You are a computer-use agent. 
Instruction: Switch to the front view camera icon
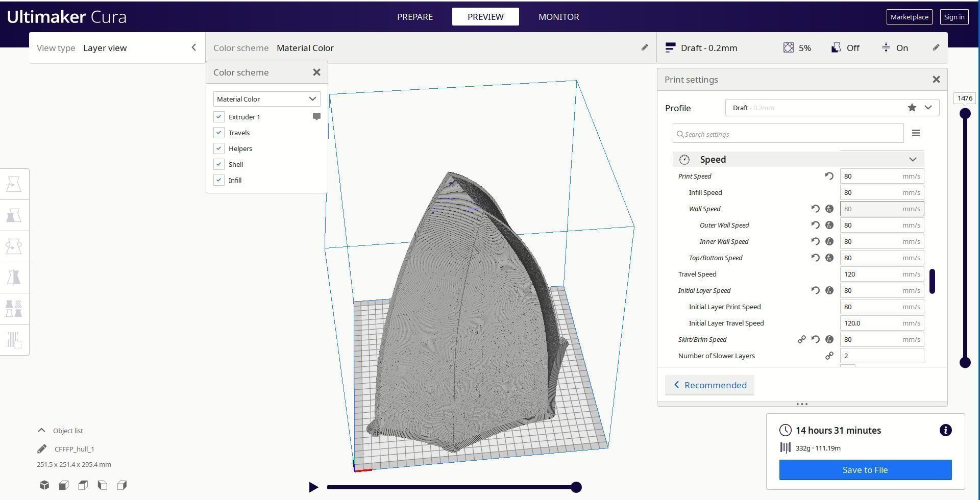coord(64,485)
